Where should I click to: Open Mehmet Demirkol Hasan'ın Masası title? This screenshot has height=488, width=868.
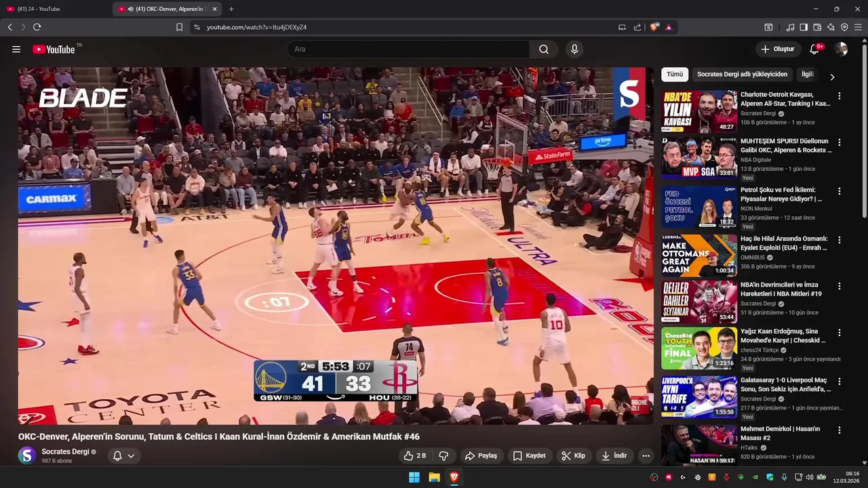pos(781,433)
